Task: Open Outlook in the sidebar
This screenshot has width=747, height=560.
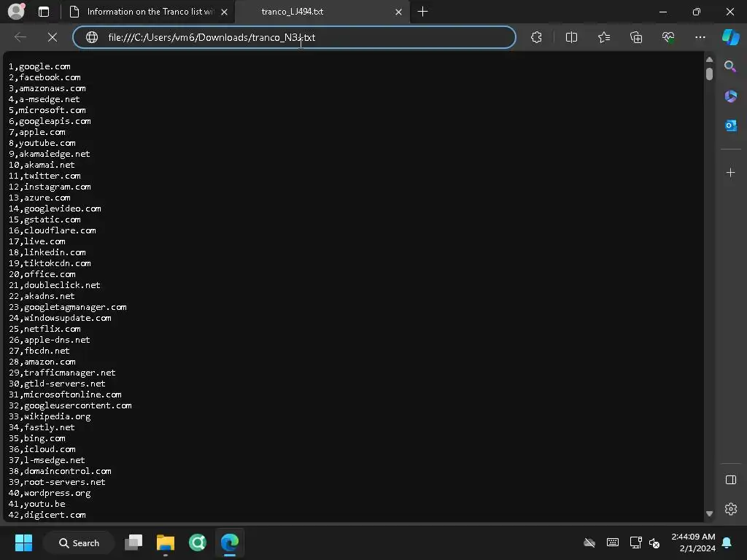Action: (730, 125)
